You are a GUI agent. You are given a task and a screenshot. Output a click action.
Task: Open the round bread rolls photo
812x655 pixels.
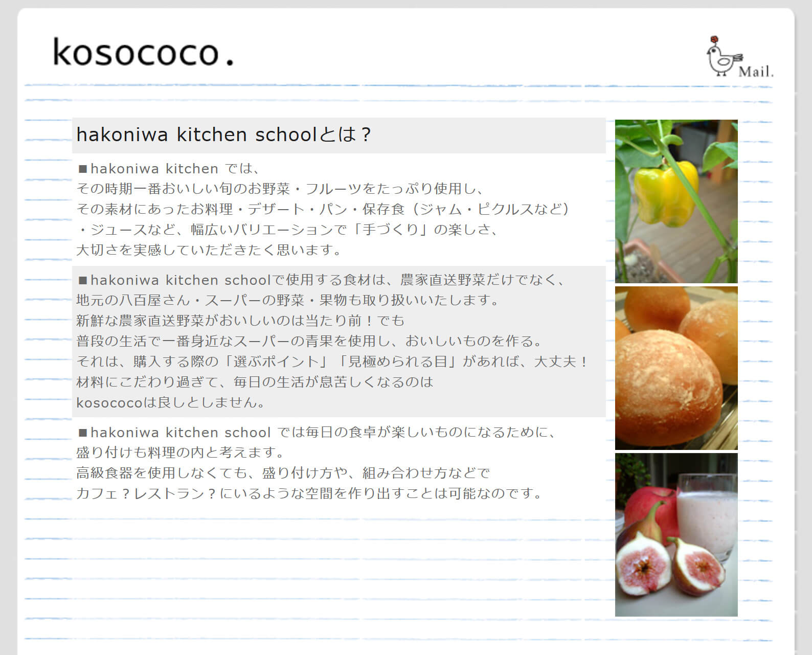coord(676,368)
